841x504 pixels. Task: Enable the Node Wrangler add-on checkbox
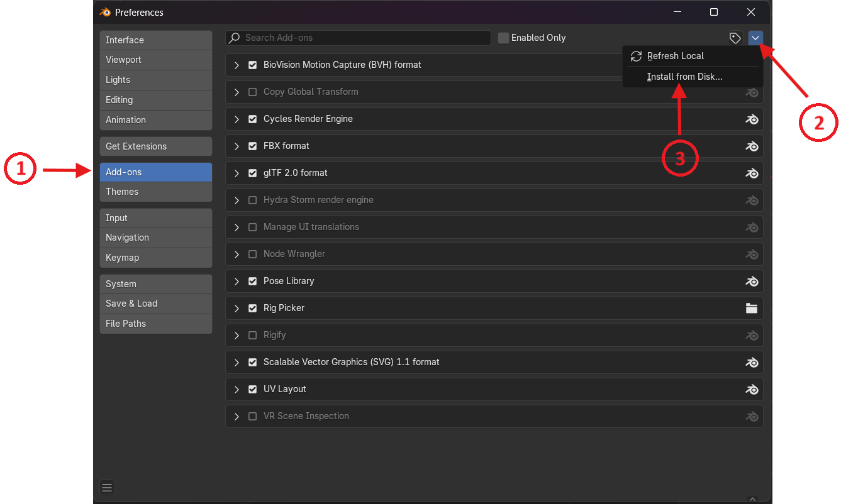pyautogui.click(x=252, y=255)
